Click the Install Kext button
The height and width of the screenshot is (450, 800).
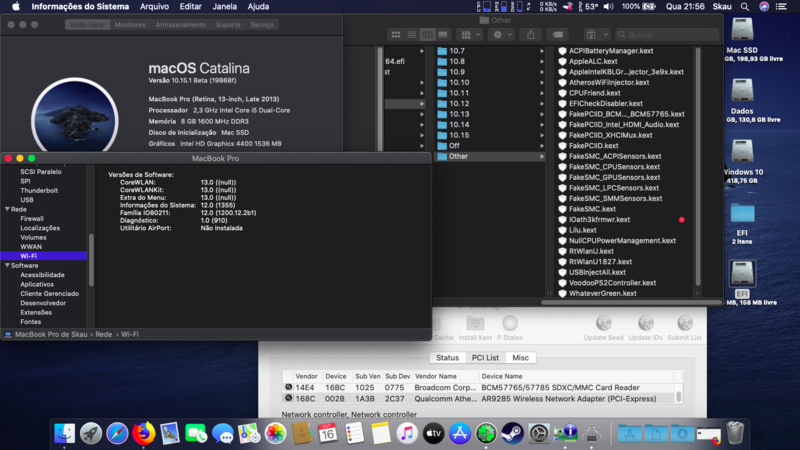tap(475, 328)
